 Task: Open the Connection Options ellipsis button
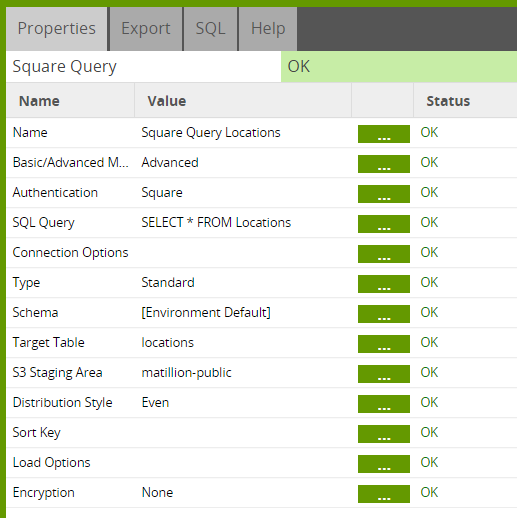point(384,254)
